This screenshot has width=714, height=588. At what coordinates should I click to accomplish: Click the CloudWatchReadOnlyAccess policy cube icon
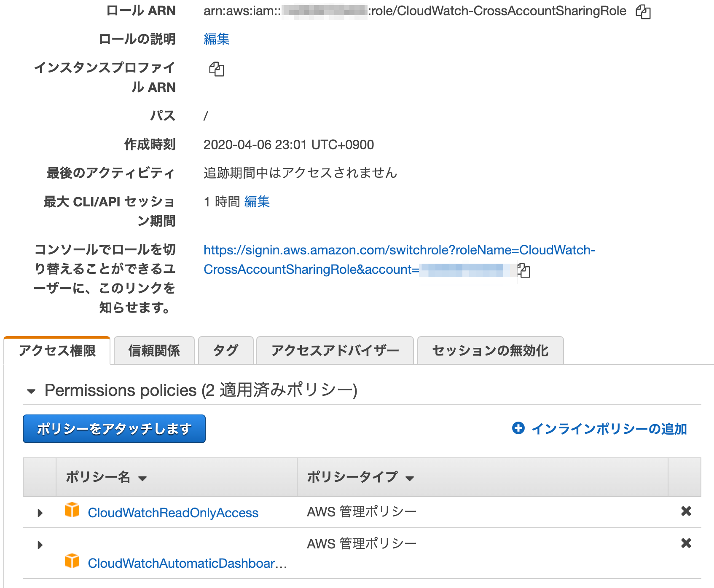(x=72, y=510)
